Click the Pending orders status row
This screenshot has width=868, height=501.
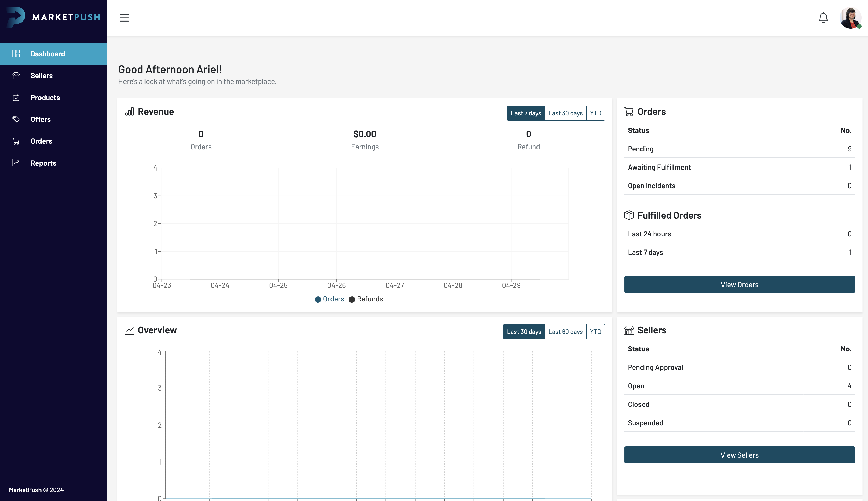pos(739,149)
